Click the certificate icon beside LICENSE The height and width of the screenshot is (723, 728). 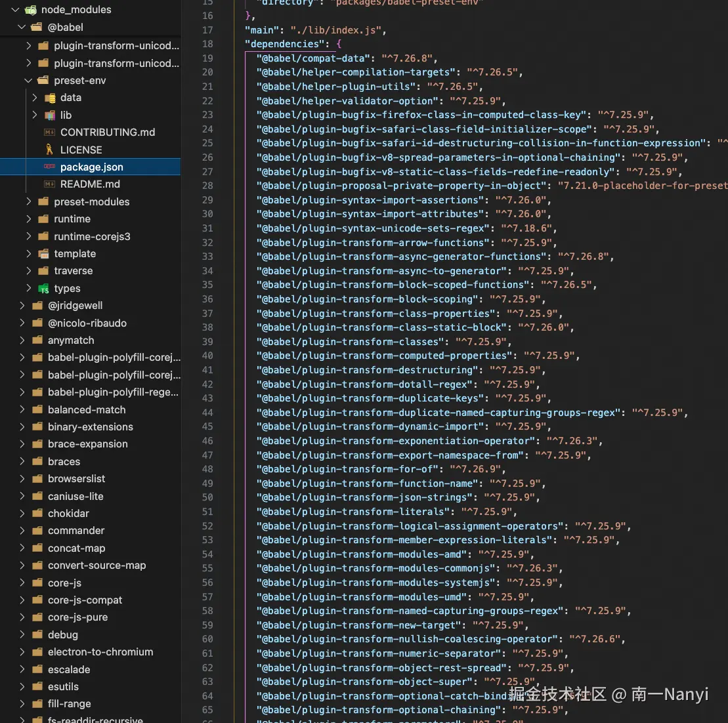click(50, 150)
